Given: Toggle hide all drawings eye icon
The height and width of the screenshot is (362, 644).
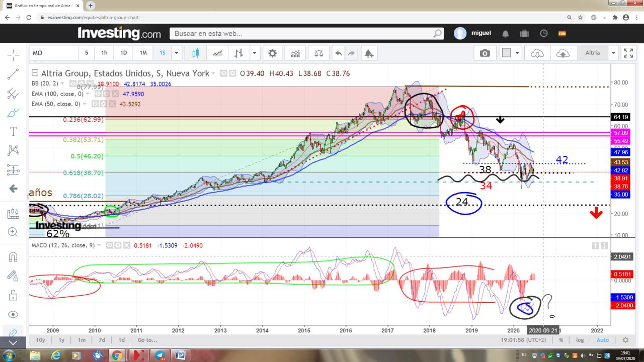Looking at the screenshot, I should 13,314.
